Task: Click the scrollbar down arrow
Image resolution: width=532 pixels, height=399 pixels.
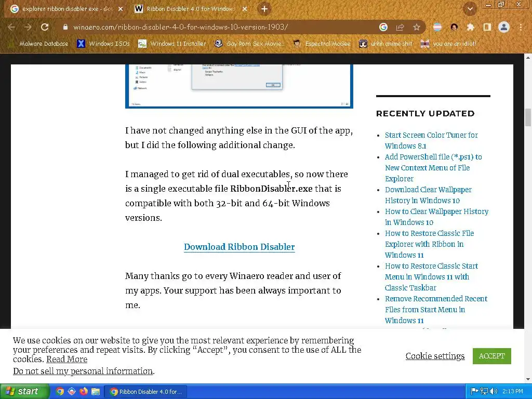Action: point(528,379)
